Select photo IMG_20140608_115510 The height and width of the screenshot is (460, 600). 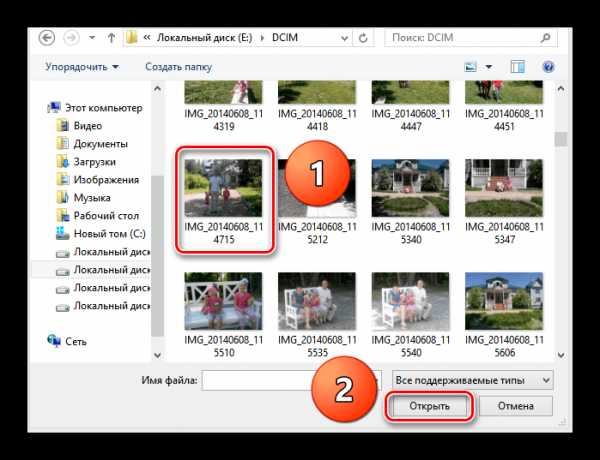point(223,314)
